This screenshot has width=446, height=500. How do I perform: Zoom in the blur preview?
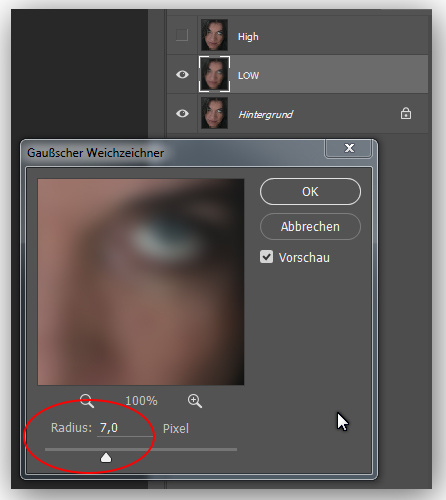195,400
